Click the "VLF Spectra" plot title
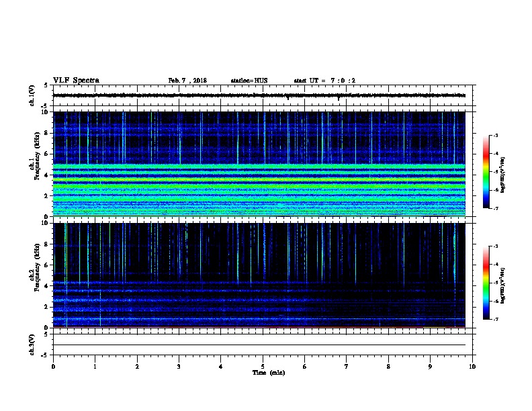 [76, 81]
